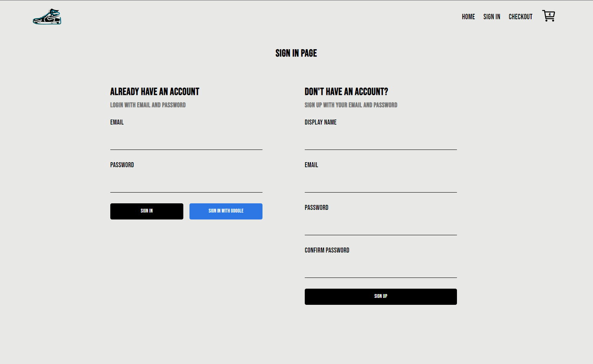Click the SIGN IN WITH GOOGLE button
Image resolution: width=593 pixels, height=364 pixels.
[x=226, y=211]
